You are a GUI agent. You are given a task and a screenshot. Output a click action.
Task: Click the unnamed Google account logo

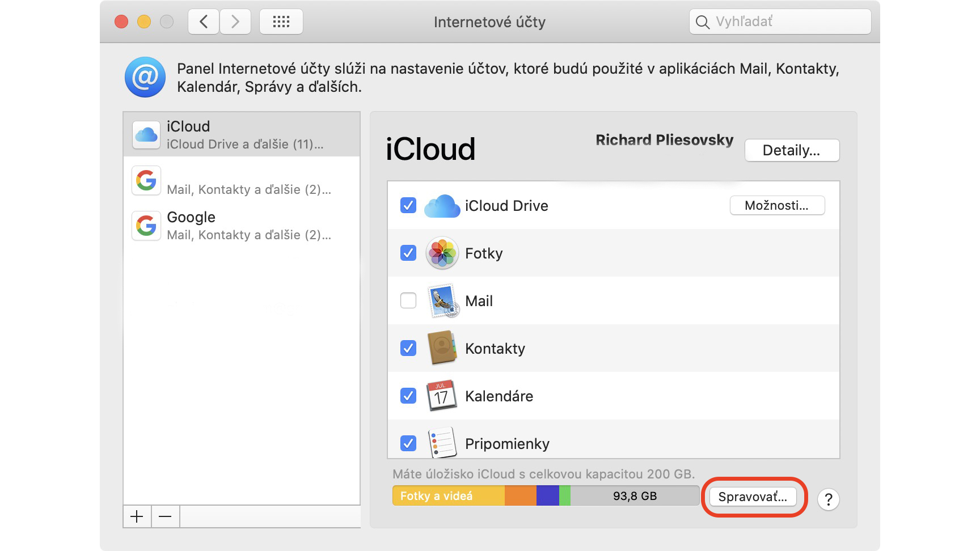click(146, 180)
